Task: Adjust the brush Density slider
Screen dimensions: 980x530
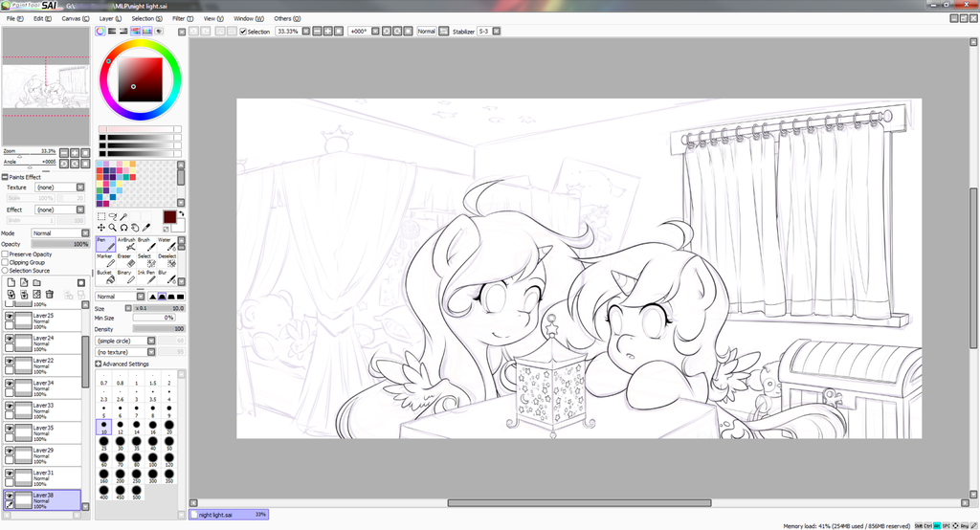Action: point(159,329)
